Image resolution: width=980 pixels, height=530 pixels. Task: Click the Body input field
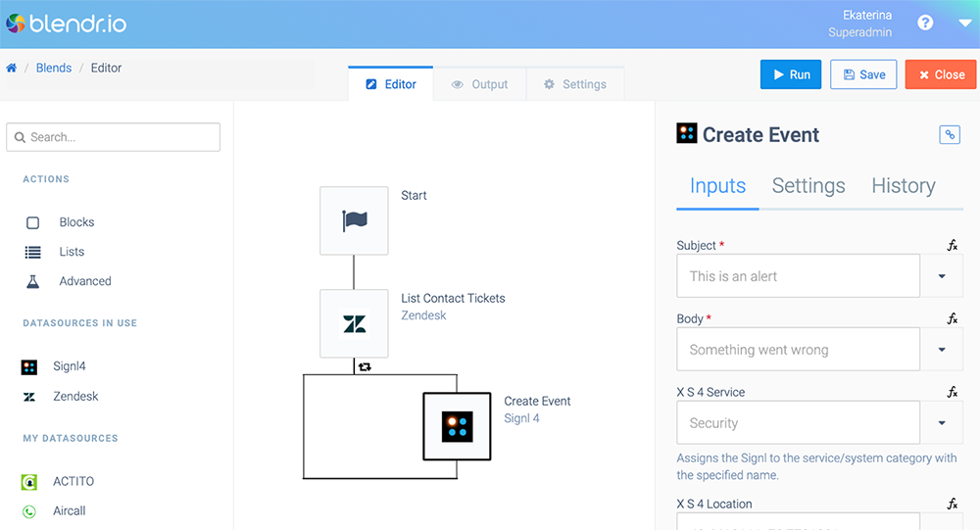[798, 350]
